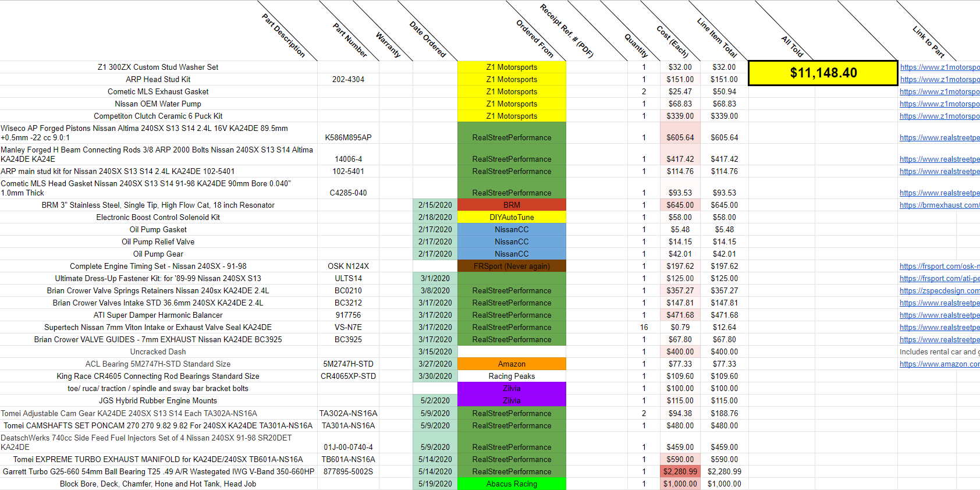
Task: Select the $645.00 cost each cell
Action: click(x=680, y=205)
